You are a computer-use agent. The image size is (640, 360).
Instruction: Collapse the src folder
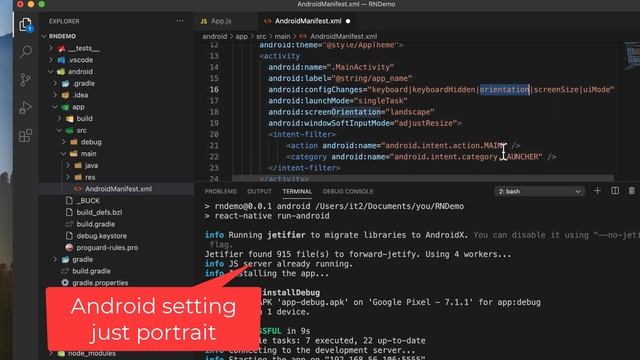60,130
